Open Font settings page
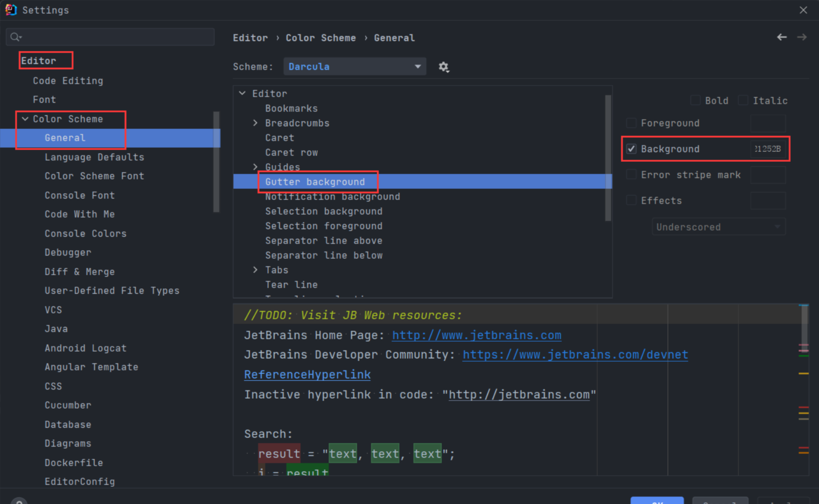 coord(45,100)
